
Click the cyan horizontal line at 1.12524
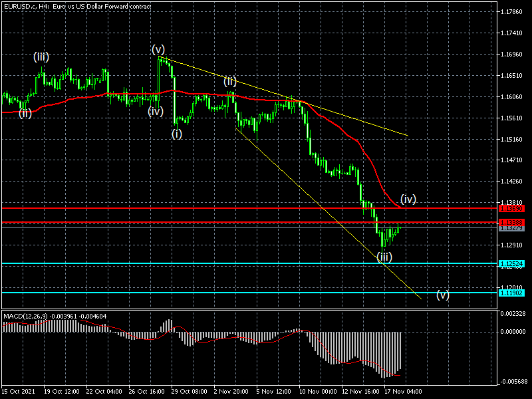[x=249, y=263]
